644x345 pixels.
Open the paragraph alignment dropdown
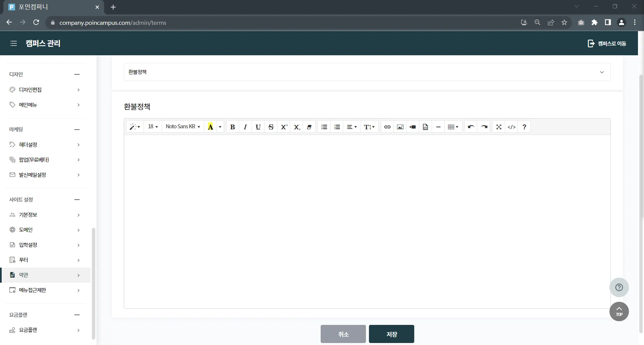[352, 127]
